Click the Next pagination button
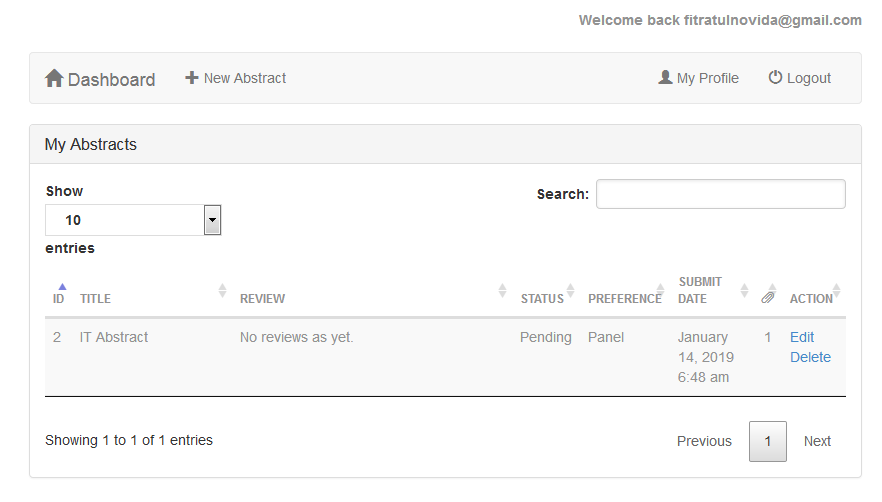The width and height of the screenshot is (882, 502). [x=817, y=441]
